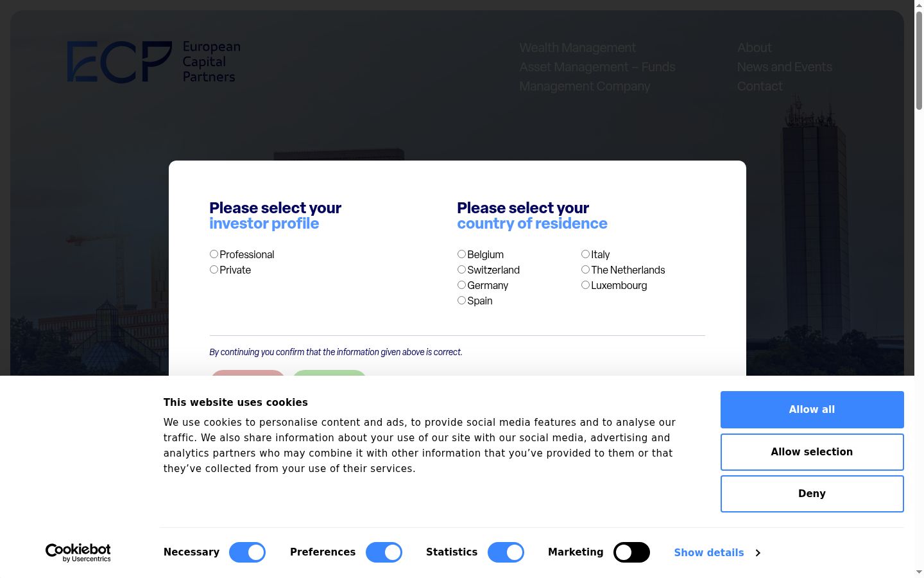This screenshot has width=924, height=578.
Task: Deny cookies with the Deny button
Action: pos(812,494)
